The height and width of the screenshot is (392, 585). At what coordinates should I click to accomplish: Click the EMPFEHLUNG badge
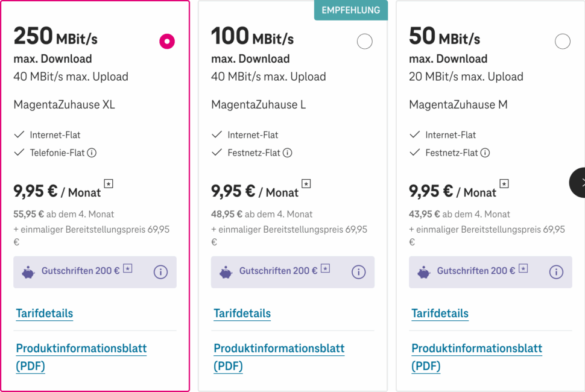coord(350,10)
